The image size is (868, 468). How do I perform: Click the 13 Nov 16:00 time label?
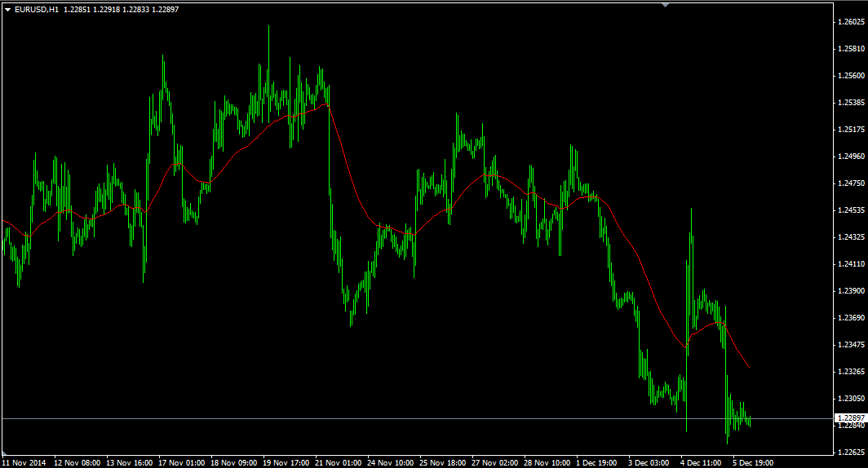[130, 462]
